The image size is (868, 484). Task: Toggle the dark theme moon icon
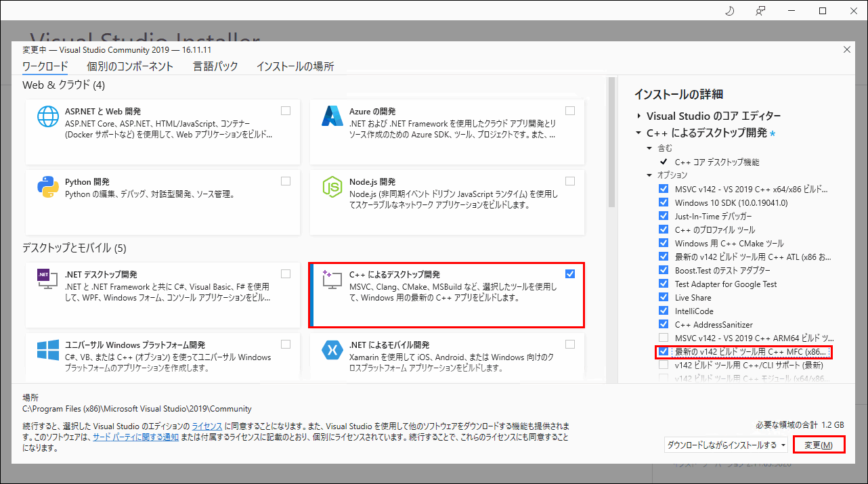[730, 10]
